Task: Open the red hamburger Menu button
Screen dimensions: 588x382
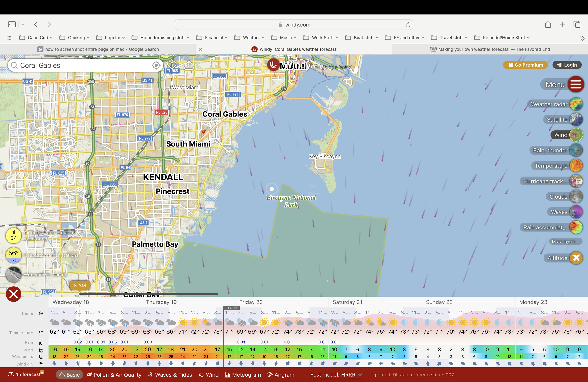Action: coord(576,84)
